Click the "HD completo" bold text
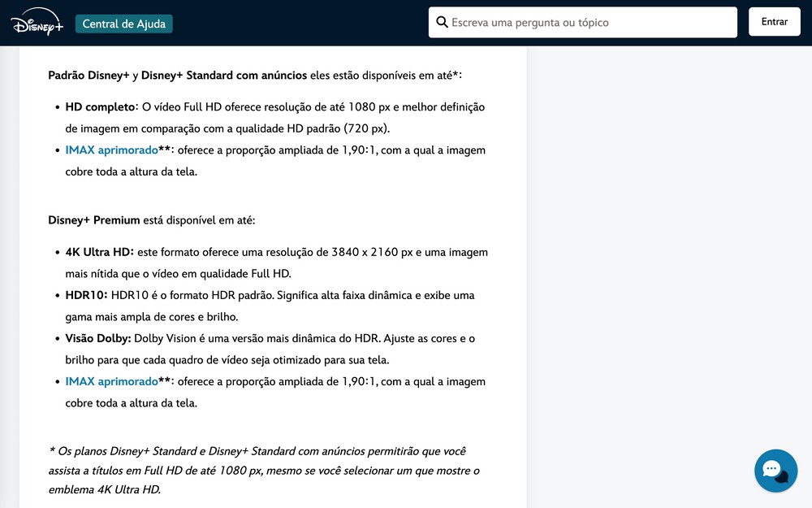 pyautogui.click(x=100, y=107)
